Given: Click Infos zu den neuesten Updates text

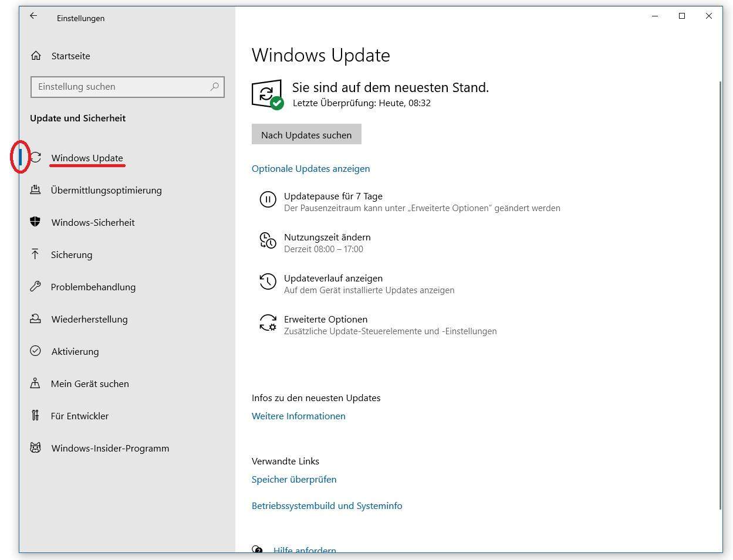Looking at the screenshot, I should pos(316,398).
